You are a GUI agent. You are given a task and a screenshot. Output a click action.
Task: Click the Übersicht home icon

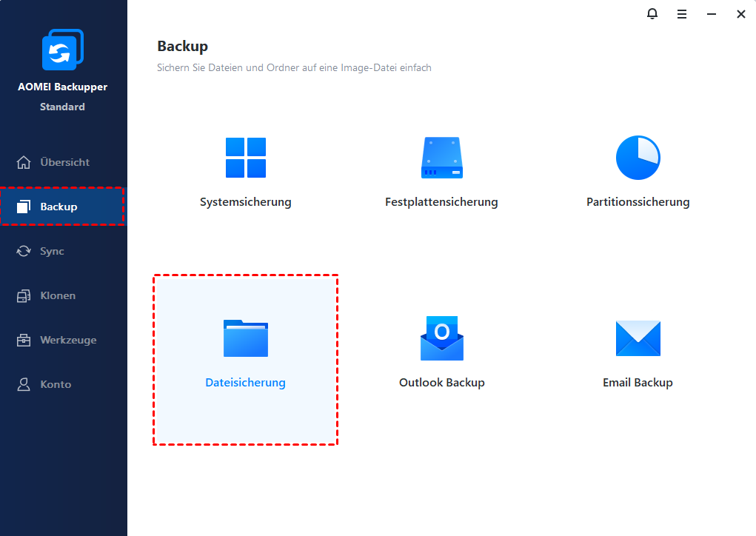point(24,162)
